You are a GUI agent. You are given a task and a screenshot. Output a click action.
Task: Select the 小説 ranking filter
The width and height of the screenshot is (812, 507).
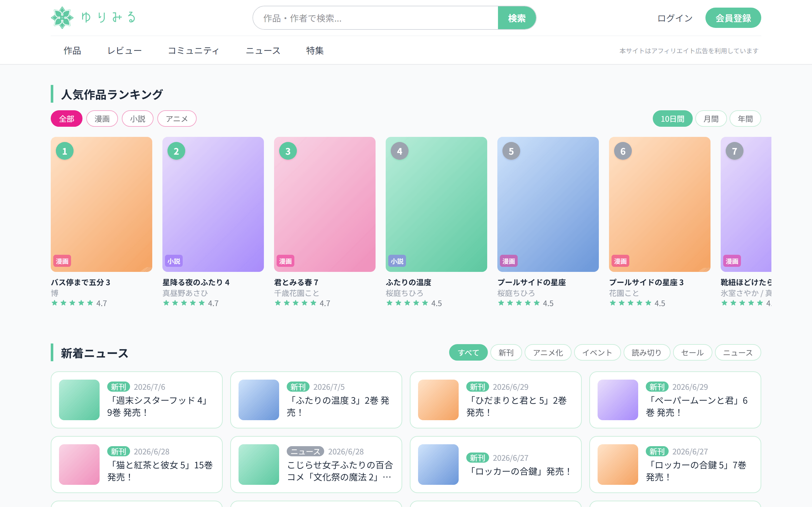138,119
